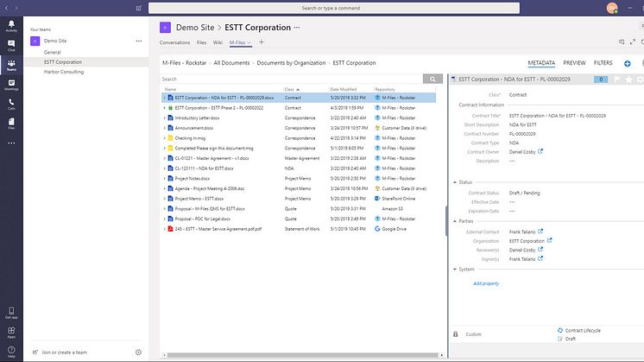The height and width of the screenshot is (362, 644).
Task: Open the M-Files tab dropdown arrow
Action: pos(249,42)
